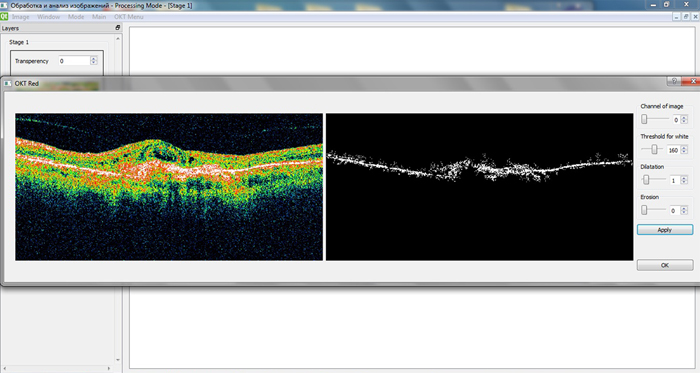Open the Mode menu

pyautogui.click(x=76, y=17)
